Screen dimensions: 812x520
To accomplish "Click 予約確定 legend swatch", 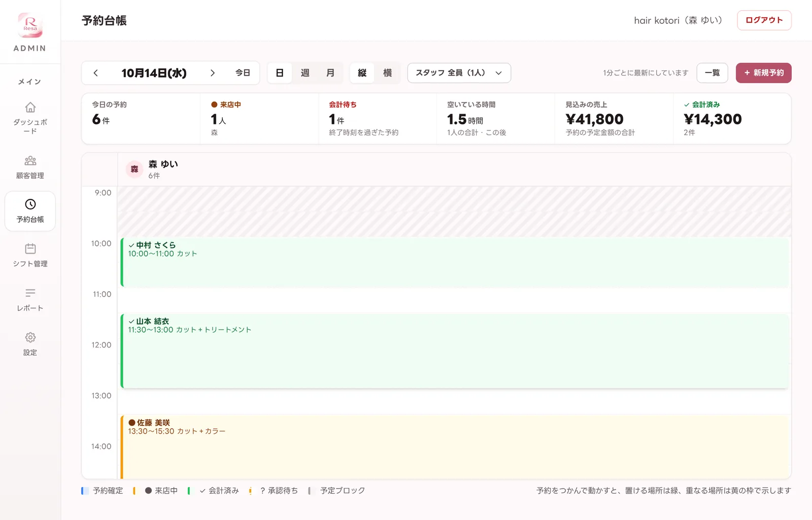I will coord(85,491).
